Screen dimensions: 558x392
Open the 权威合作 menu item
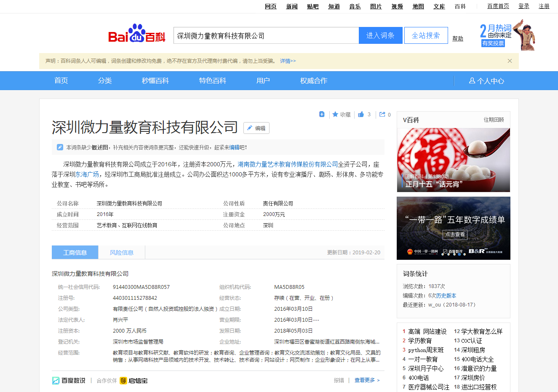pyautogui.click(x=314, y=80)
